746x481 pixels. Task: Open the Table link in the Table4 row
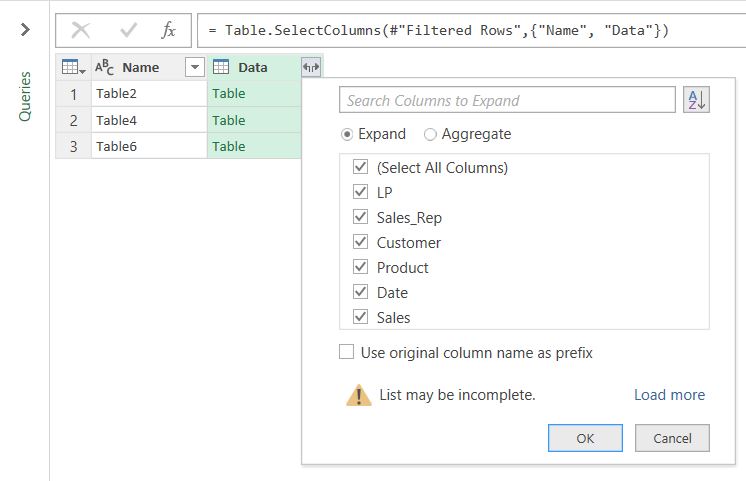229,120
